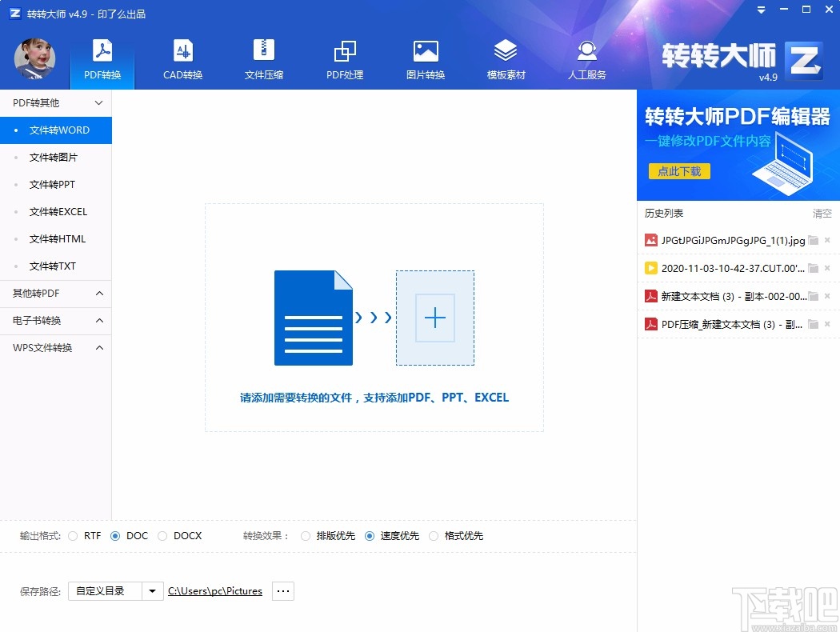Browse save path with ... button
The image size is (840, 632).
click(x=282, y=590)
